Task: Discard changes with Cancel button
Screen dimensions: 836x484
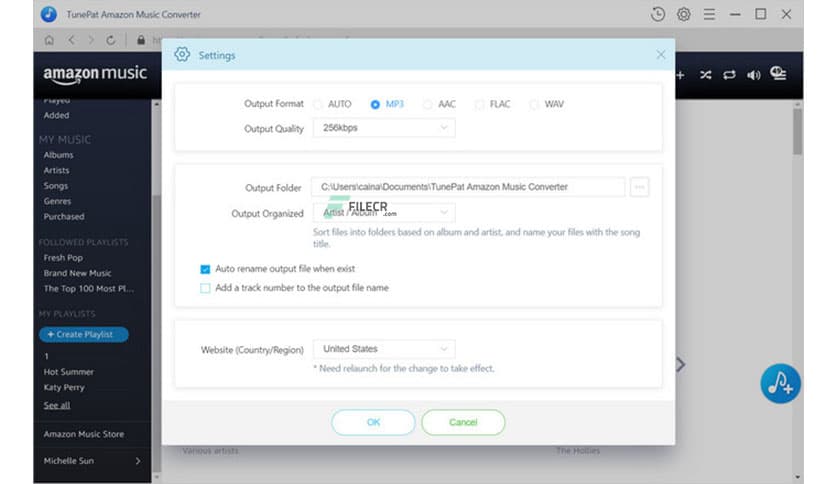Action: tap(463, 422)
